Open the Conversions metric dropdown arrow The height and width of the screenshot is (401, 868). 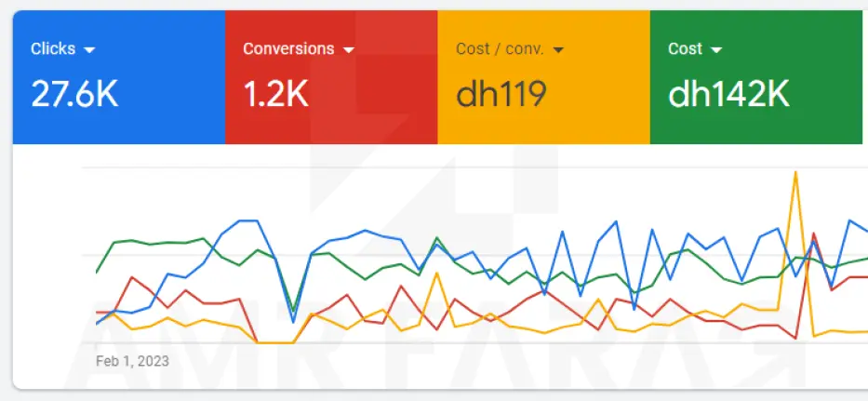click(x=348, y=50)
